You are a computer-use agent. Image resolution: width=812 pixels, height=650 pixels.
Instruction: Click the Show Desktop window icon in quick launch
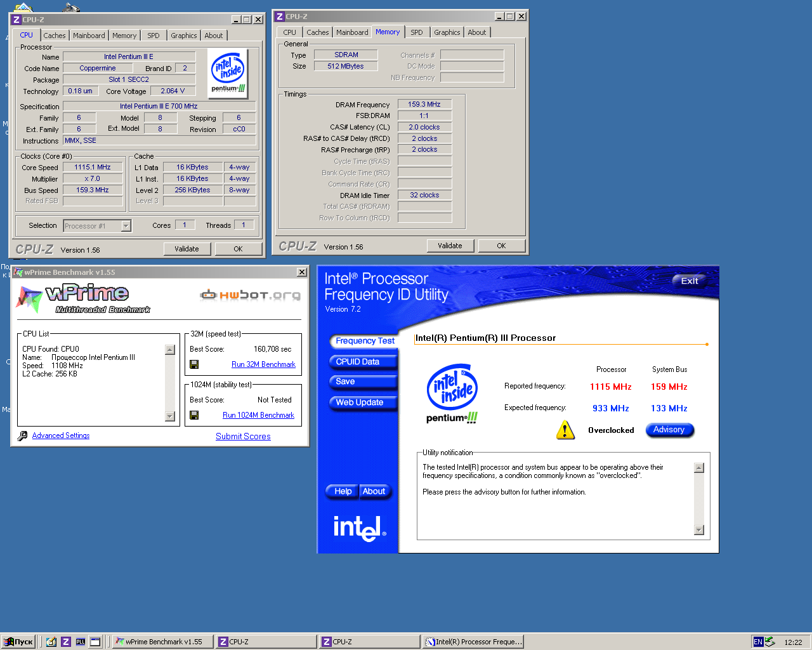pos(95,642)
